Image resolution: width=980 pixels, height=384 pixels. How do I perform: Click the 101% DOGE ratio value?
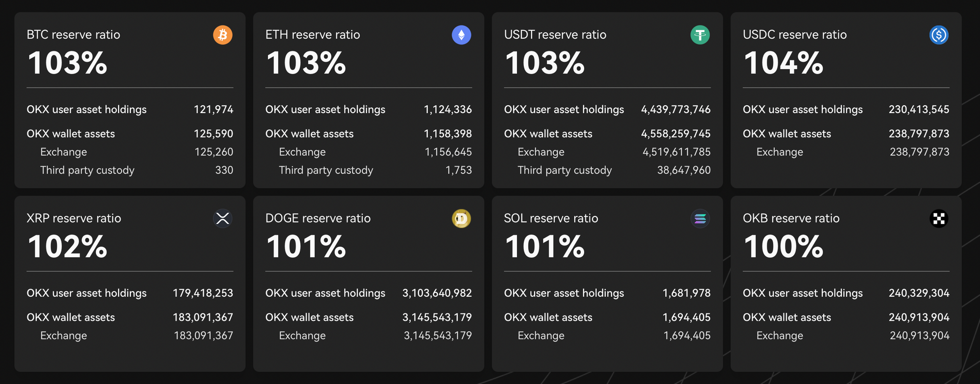[x=306, y=246]
